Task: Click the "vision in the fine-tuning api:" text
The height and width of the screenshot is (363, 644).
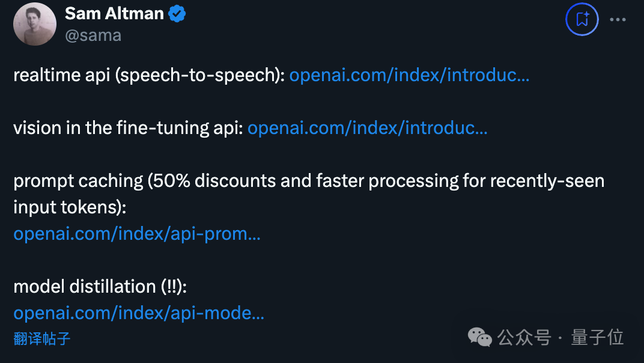Action: point(128,128)
